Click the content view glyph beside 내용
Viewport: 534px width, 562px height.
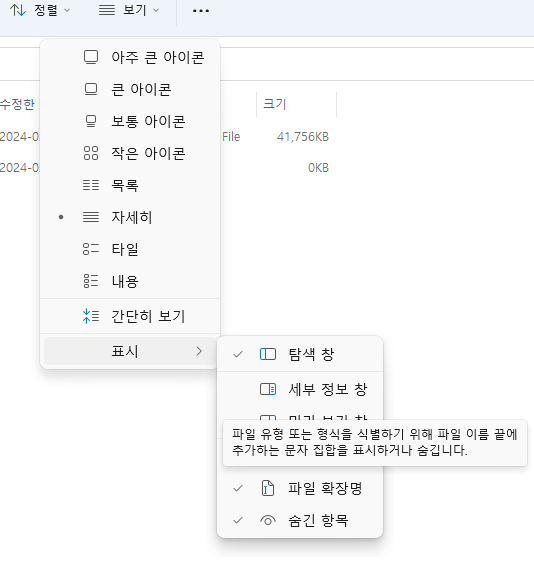91,281
